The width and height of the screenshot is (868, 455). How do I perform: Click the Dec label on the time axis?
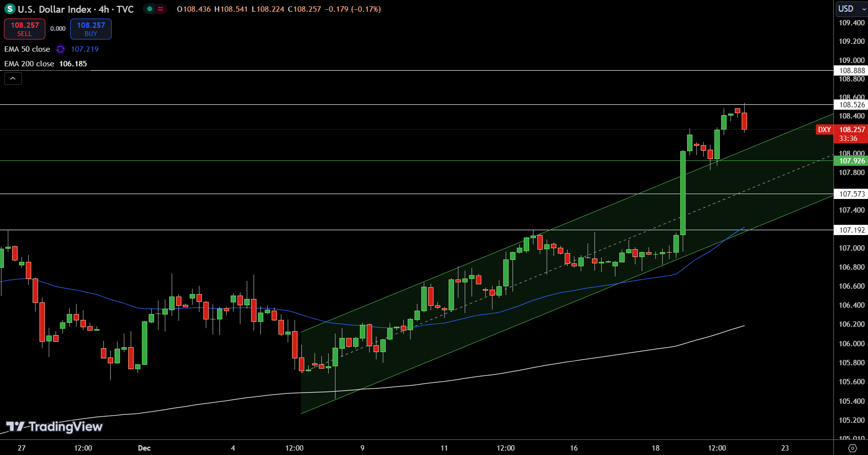coord(144,448)
